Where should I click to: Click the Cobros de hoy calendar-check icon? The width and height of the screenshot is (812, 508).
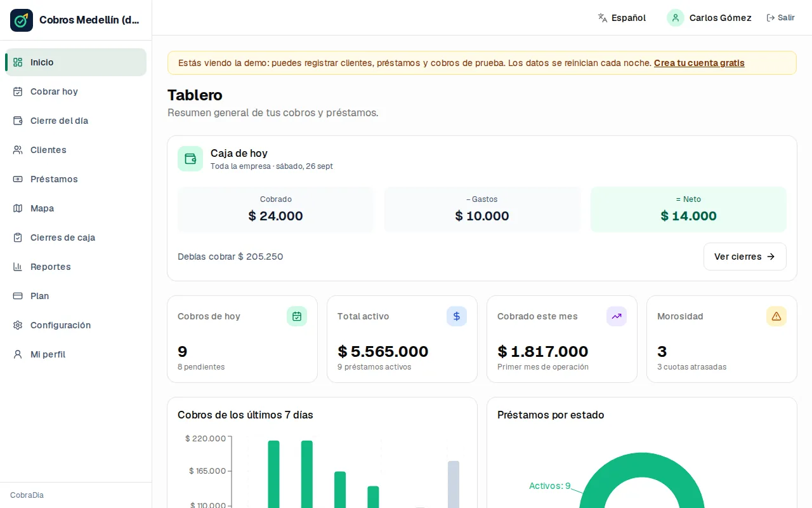(x=297, y=316)
